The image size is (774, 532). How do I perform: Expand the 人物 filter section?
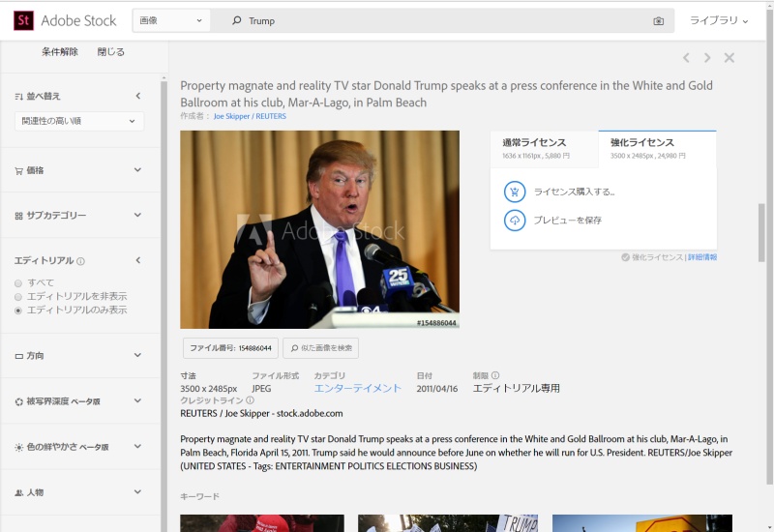tap(137, 491)
